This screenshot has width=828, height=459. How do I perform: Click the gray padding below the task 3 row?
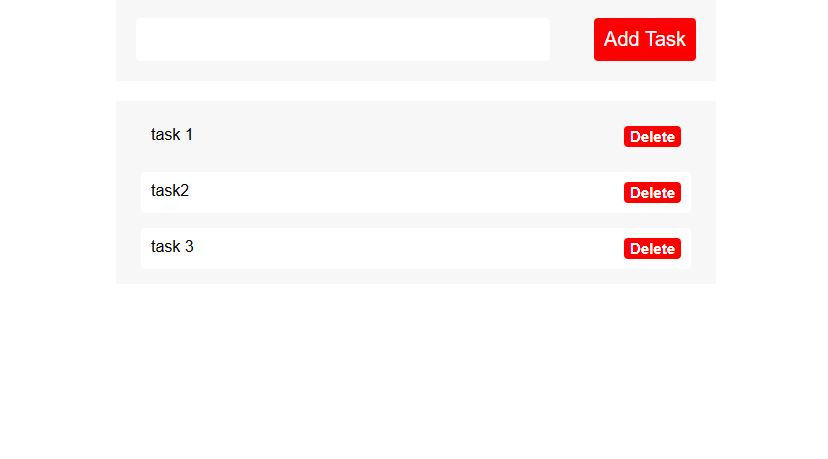click(x=415, y=276)
